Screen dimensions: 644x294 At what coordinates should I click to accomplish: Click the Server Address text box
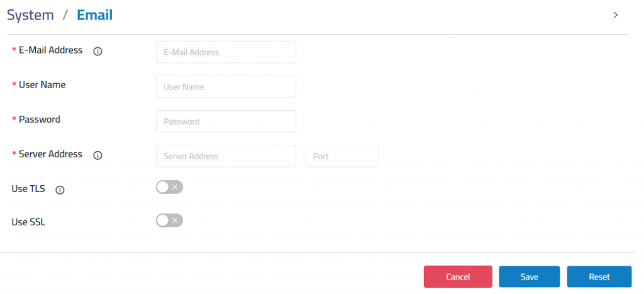[226, 156]
